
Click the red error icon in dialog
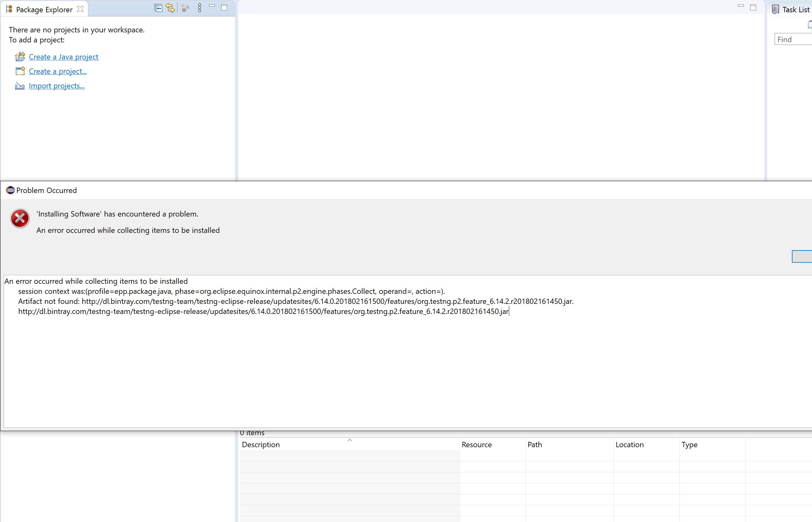(20, 218)
